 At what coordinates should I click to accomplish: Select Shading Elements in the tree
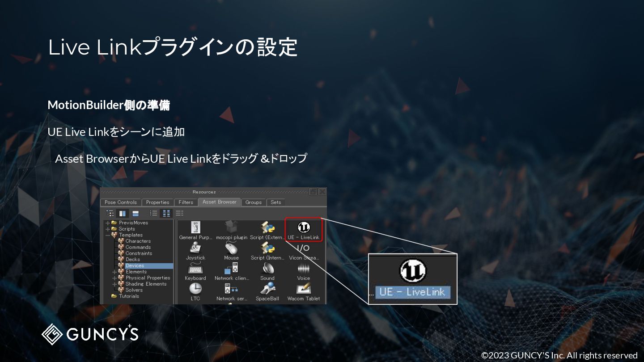click(146, 284)
